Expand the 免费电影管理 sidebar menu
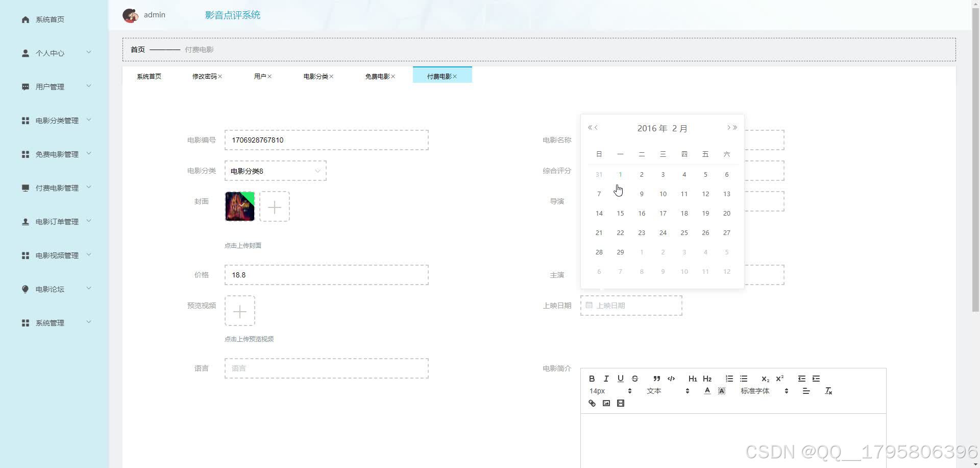Screen dimensions: 980x468 [54, 154]
